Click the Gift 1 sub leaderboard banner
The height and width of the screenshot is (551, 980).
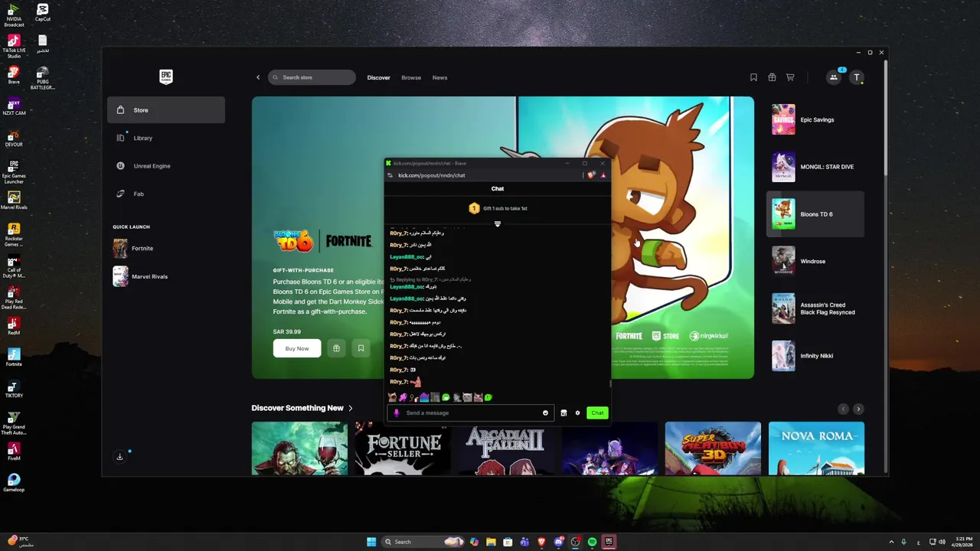[x=498, y=208]
